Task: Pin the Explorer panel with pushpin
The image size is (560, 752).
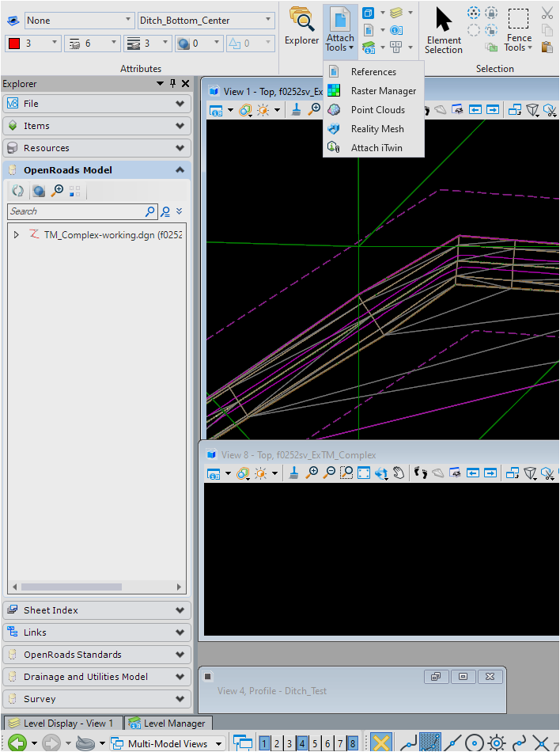Action: (x=173, y=83)
